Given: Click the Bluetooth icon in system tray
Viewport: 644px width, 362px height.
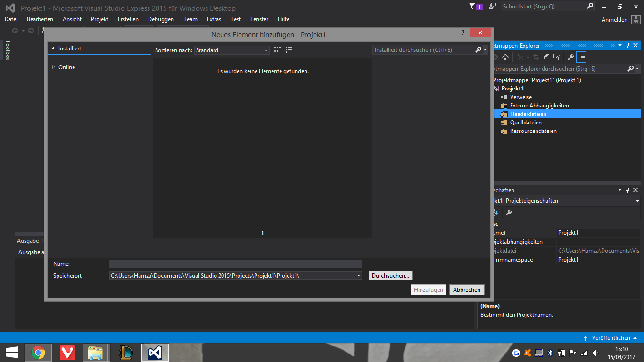Looking at the screenshot, I should 550,353.
